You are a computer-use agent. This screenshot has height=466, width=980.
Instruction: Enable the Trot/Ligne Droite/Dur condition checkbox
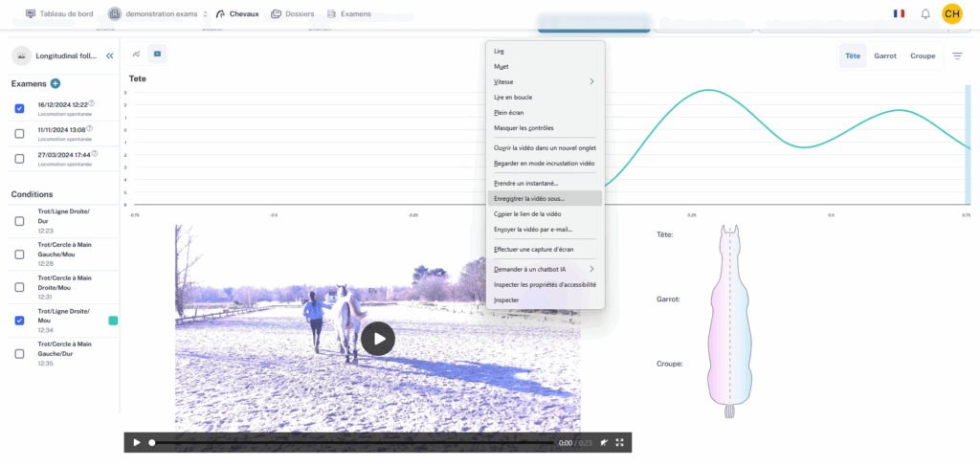pyautogui.click(x=20, y=221)
